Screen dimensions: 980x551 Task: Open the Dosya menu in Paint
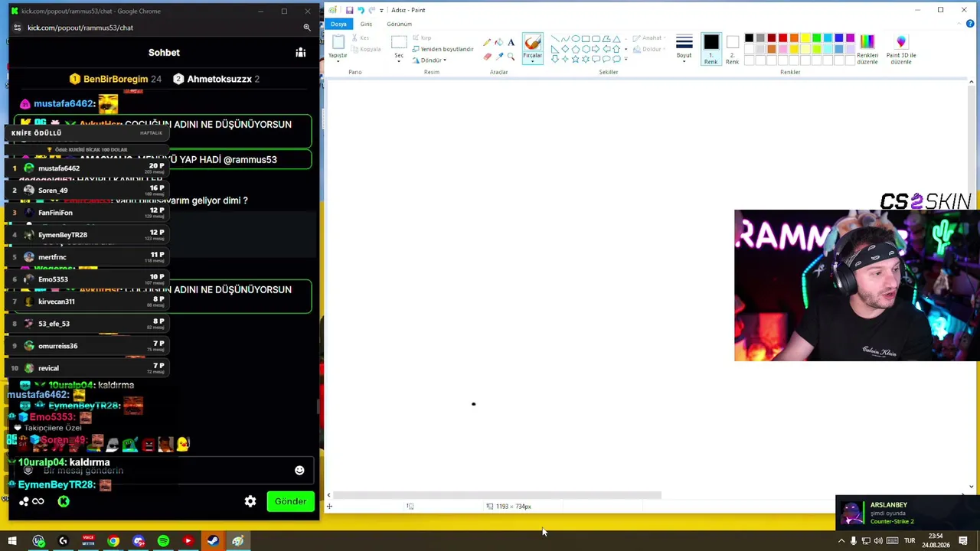pyautogui.click(x=338, y=24)
